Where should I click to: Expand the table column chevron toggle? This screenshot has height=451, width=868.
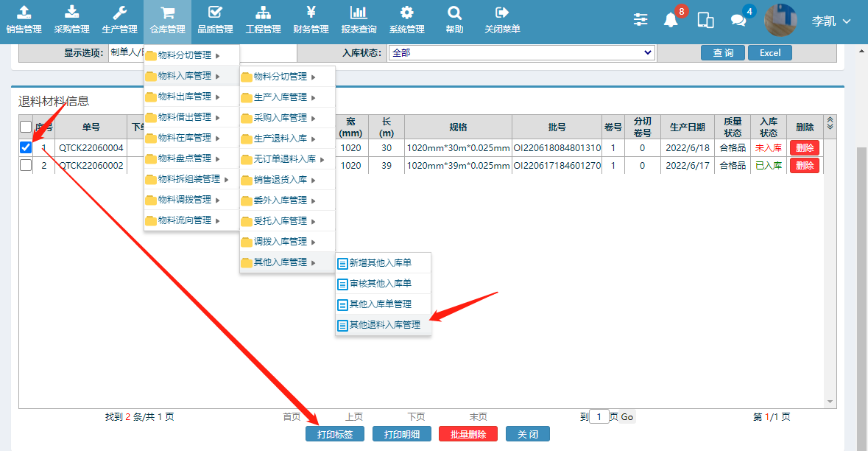pos(830,124)
